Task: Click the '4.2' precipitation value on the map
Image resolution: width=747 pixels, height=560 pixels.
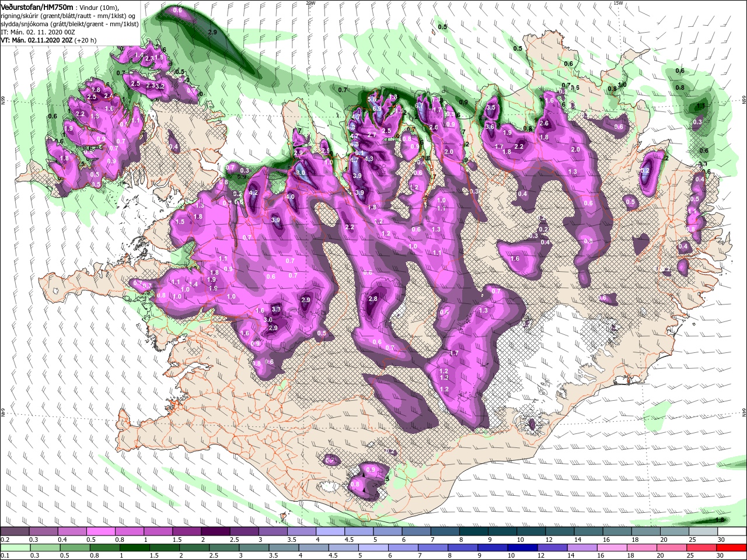Action: [x=253, y=192]
